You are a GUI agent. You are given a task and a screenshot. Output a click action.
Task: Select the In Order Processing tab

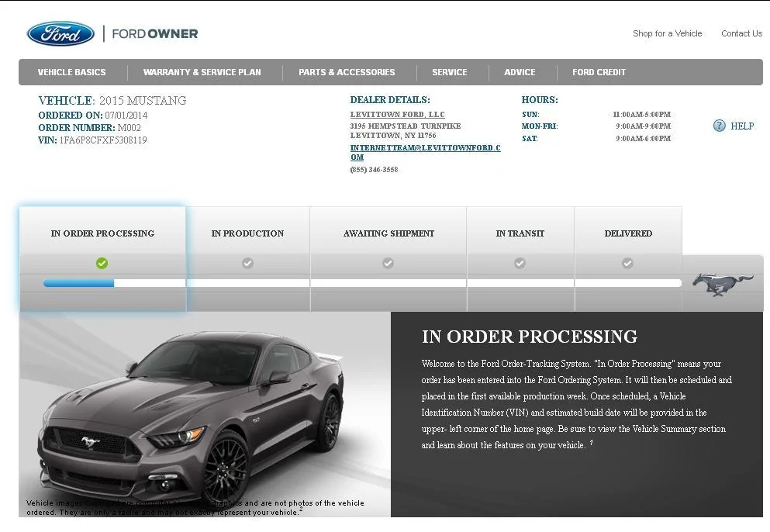click(102, 259)
